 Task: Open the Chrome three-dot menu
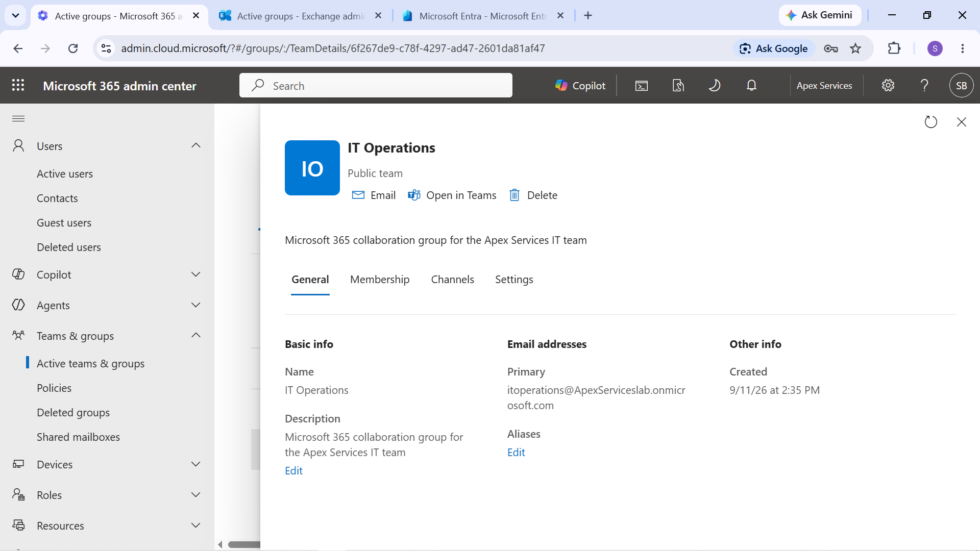tap(963, 48)
